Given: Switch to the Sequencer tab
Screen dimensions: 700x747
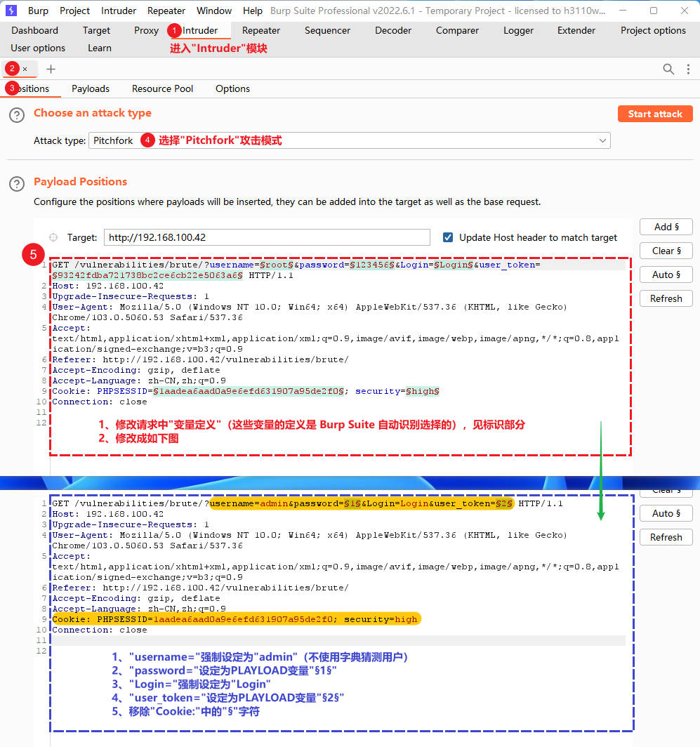Looking at the screenshot, I should tap(327, 30).
